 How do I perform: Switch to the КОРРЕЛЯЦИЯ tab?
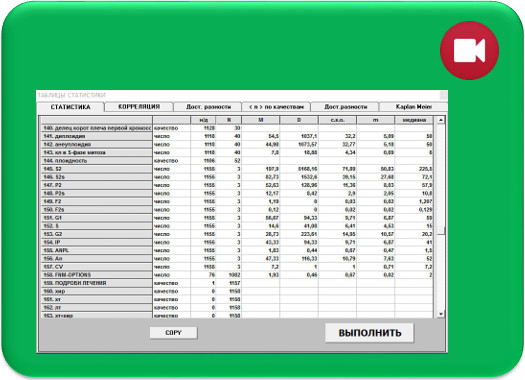(x=139, y=107)
